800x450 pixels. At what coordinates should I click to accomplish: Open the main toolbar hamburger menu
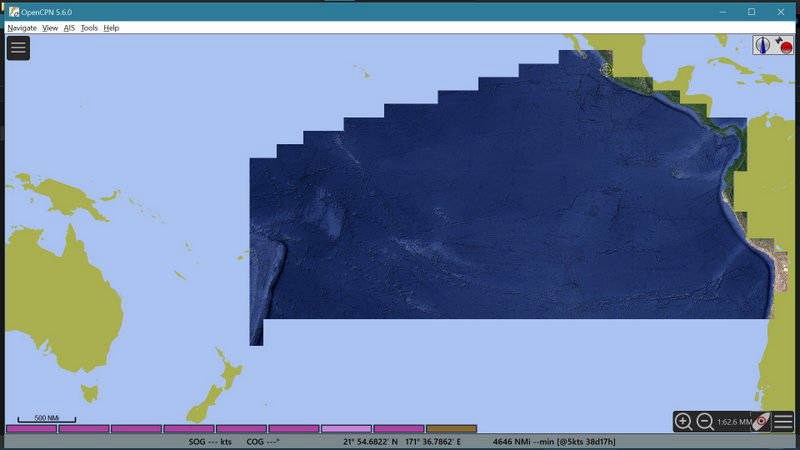click(18, 48)
